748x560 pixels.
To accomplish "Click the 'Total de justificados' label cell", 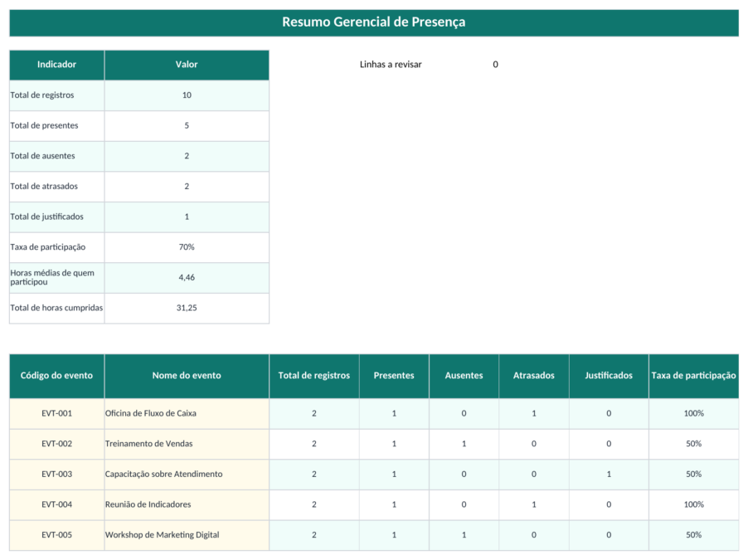I will coord(56,217).
